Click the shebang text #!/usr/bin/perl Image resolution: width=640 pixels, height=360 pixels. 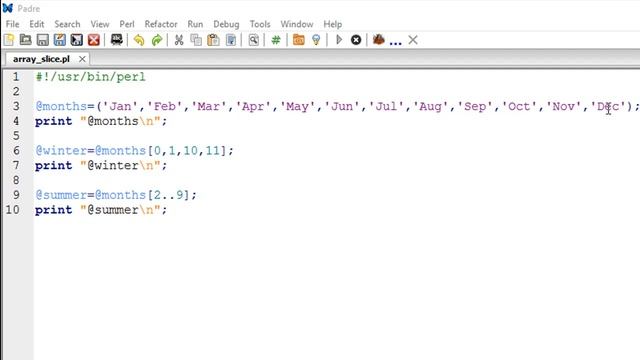tap(90, 77)
